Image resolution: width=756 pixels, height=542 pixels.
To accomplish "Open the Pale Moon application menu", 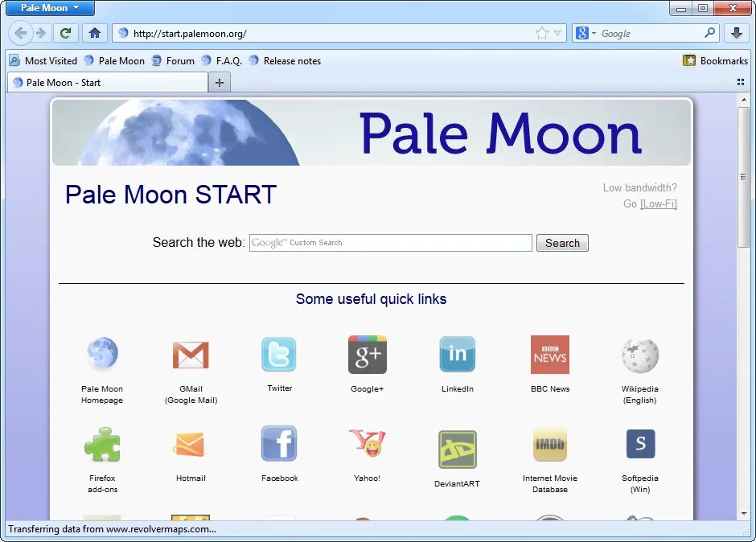I will 50,8.
